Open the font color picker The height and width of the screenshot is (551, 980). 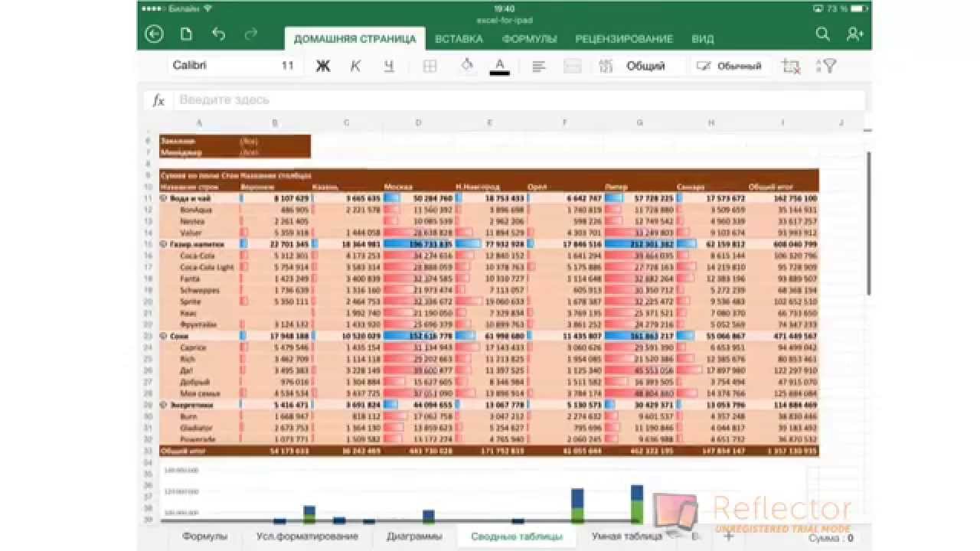click(x=500, y=66)
